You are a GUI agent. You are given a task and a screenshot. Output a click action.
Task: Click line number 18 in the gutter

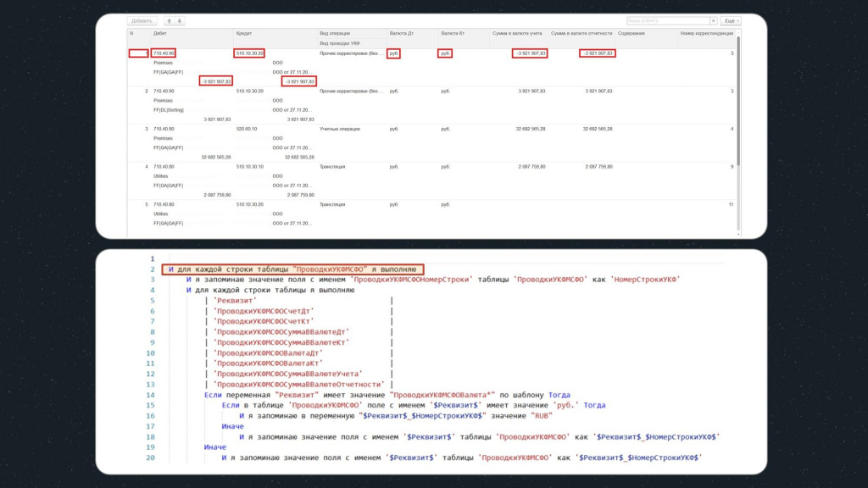point(150,437)
